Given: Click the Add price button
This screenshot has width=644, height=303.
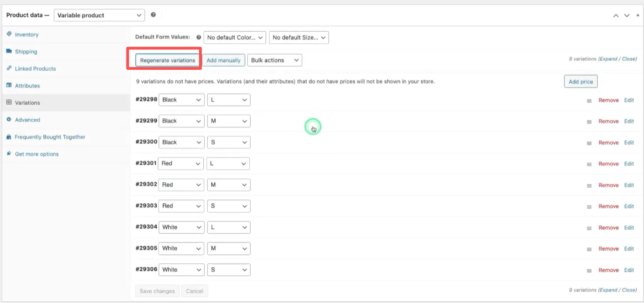Looking at the screenshot, I should [x=580, y=81].
